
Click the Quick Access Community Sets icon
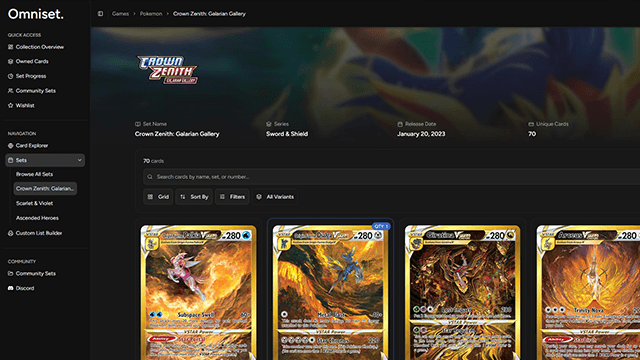point(11,91)
